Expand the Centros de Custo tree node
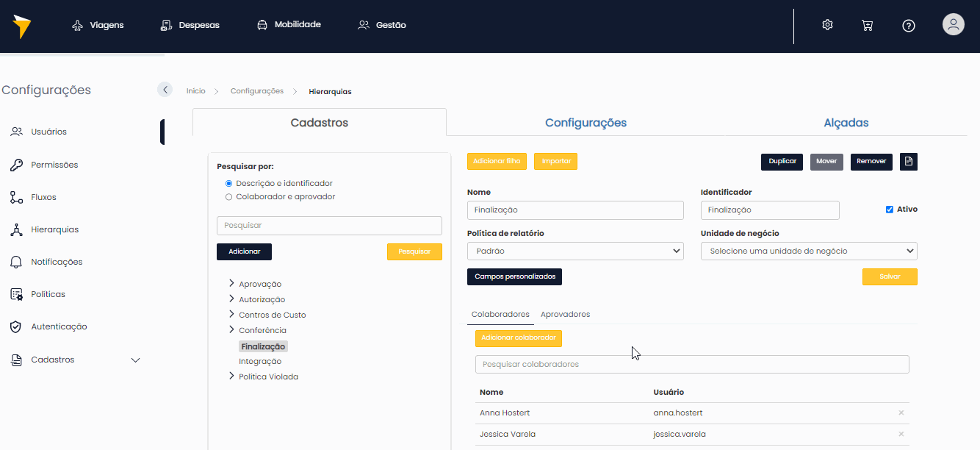The image size is (980, 450). 231,314
